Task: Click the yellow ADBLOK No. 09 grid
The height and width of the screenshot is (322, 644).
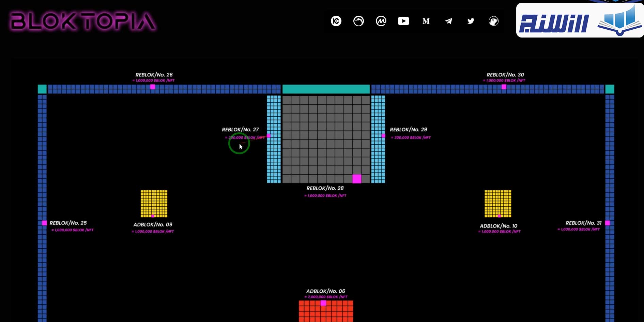Action: (154, 204)
